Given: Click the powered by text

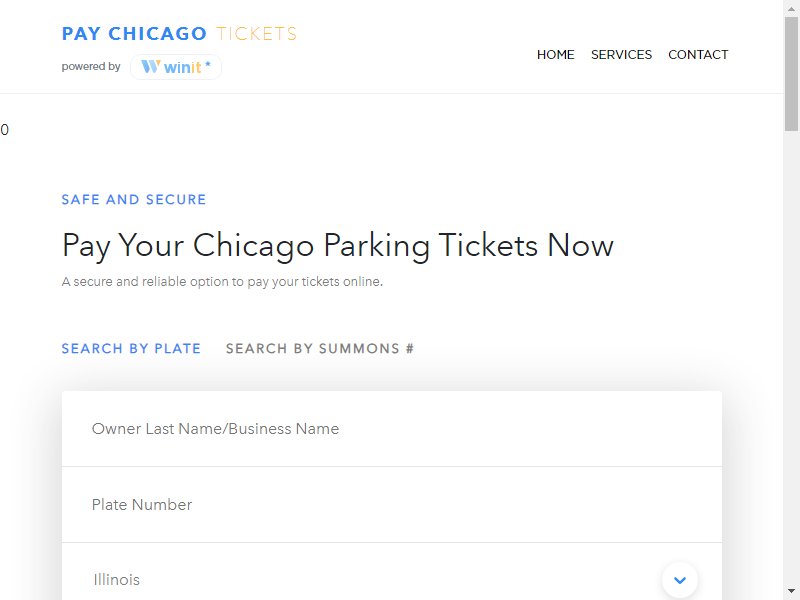Looking at the screenshot, I should point(91,67).
